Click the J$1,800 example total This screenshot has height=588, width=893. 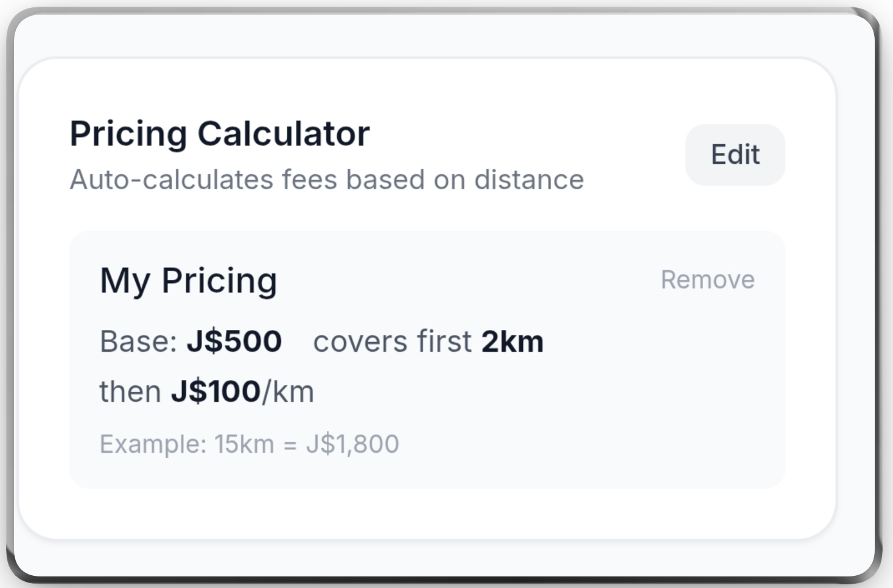pyautogui.click(x=353, y=443)
